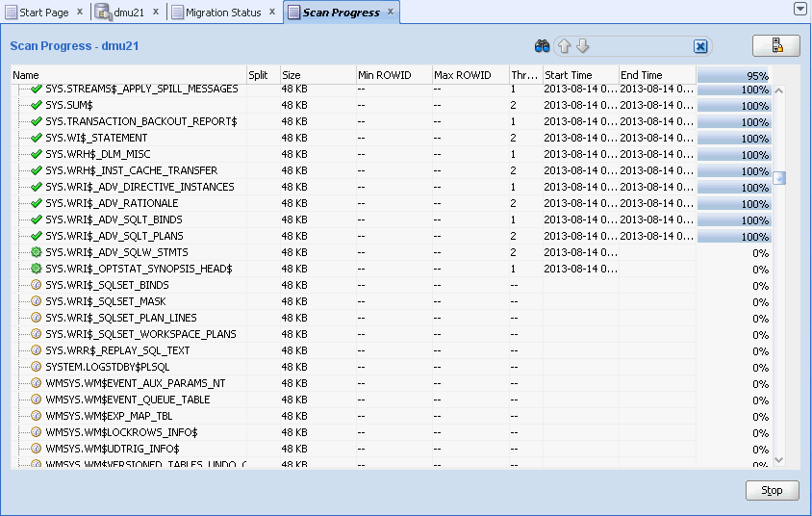Click pending clock icon of WMSYS.WM$EVENT_QUEUE_TABLE
The height and width of the screenshot is (516, 812).
tap(36, 400)
